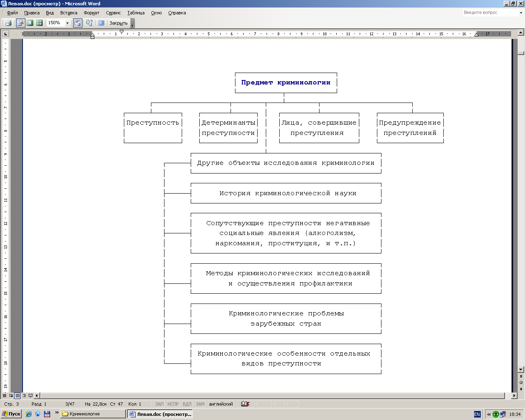
Task: Open the zoom percentage dropdown arrow
Action: 68,23
